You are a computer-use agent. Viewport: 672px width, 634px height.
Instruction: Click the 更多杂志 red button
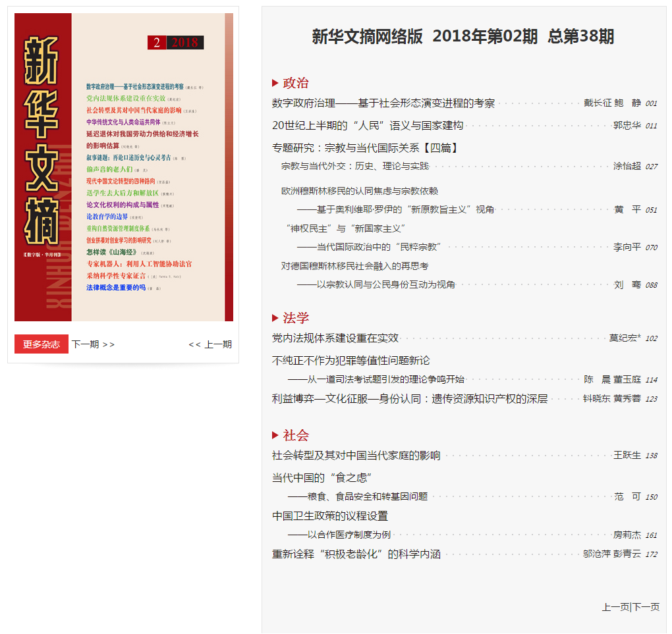(41, 344)
